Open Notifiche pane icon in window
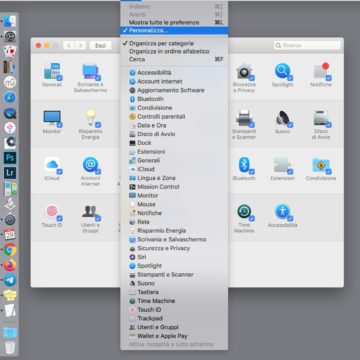360x360 pixels. click(x=321, y=72)
